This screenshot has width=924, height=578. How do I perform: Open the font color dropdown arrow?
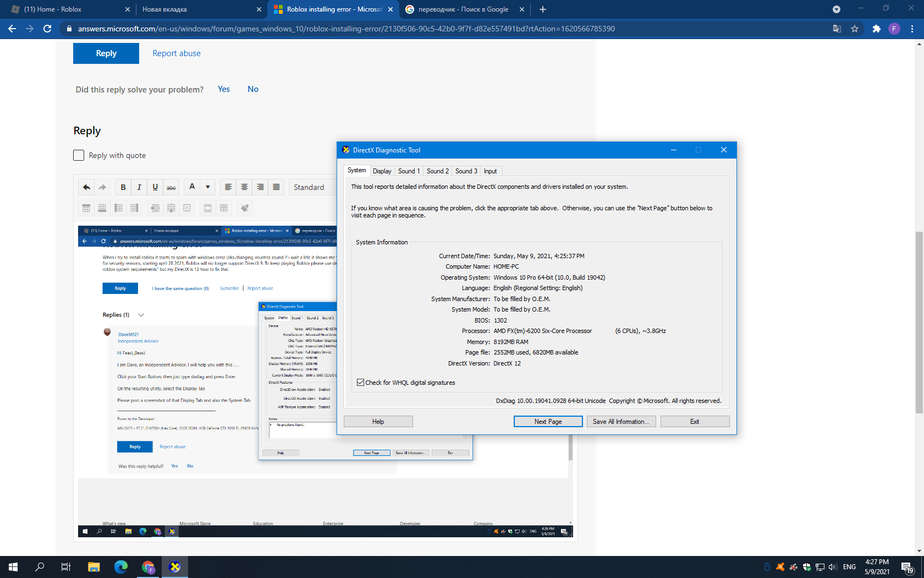(x=208, y=187)
